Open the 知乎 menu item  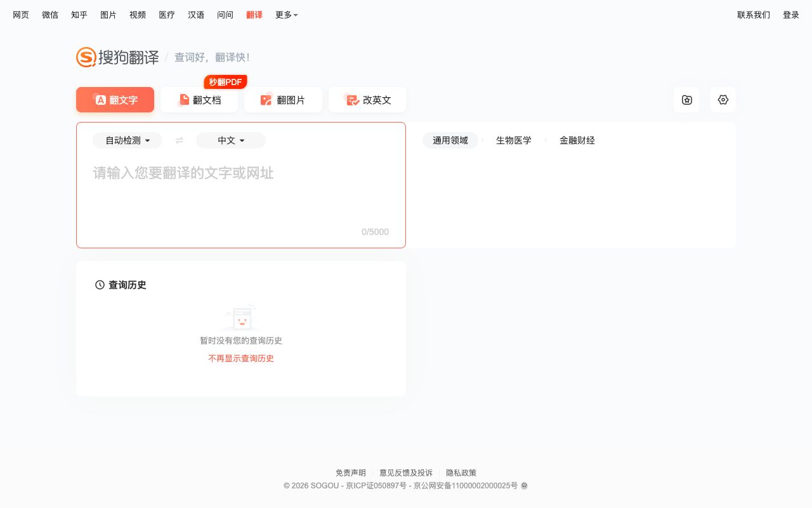(x=79, y=15)
